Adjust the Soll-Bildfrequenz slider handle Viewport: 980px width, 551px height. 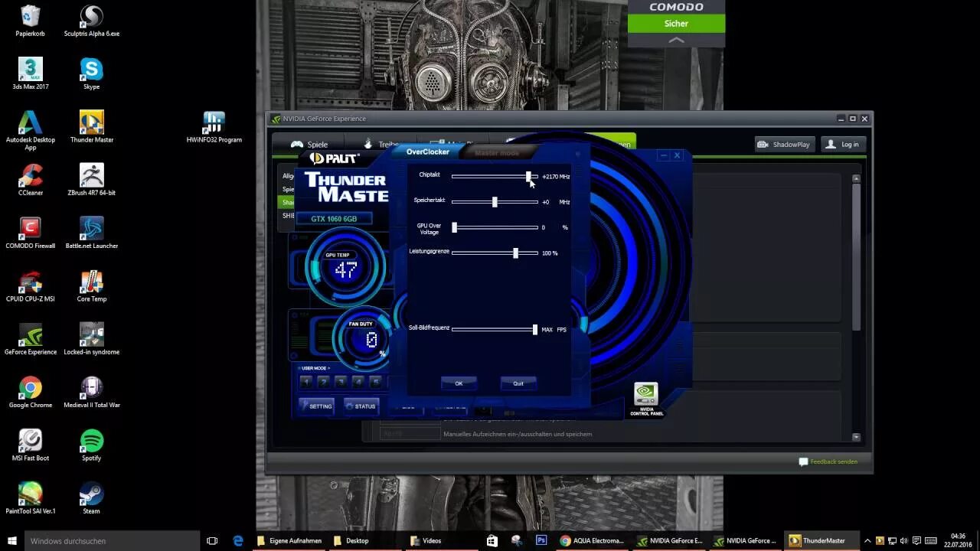[x=534, y=329]
